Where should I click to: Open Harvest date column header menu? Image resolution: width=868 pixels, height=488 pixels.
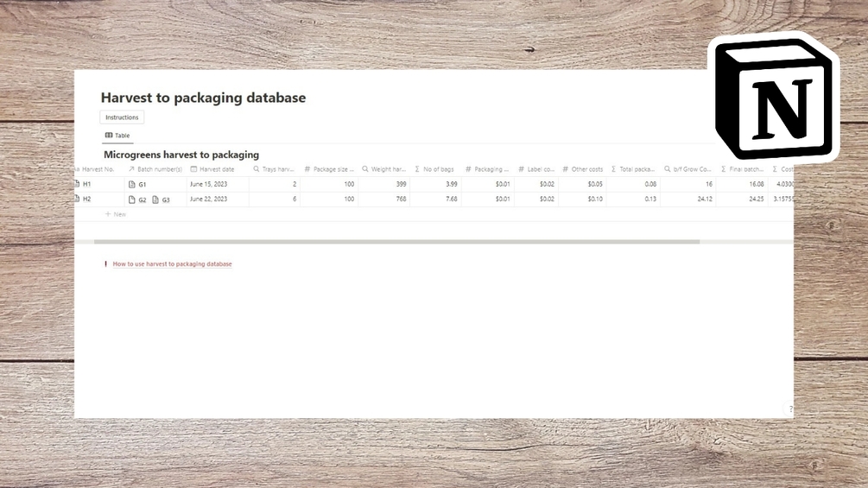pyautogui.click(x=216, y=169)
